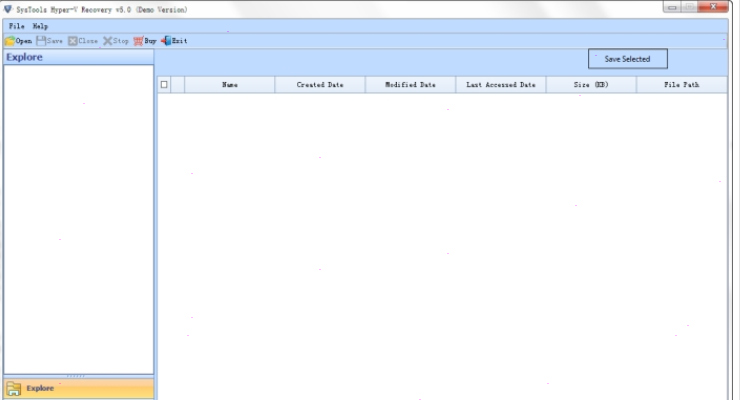Maximize the Hyper-V Recovery window

(690, 7)
